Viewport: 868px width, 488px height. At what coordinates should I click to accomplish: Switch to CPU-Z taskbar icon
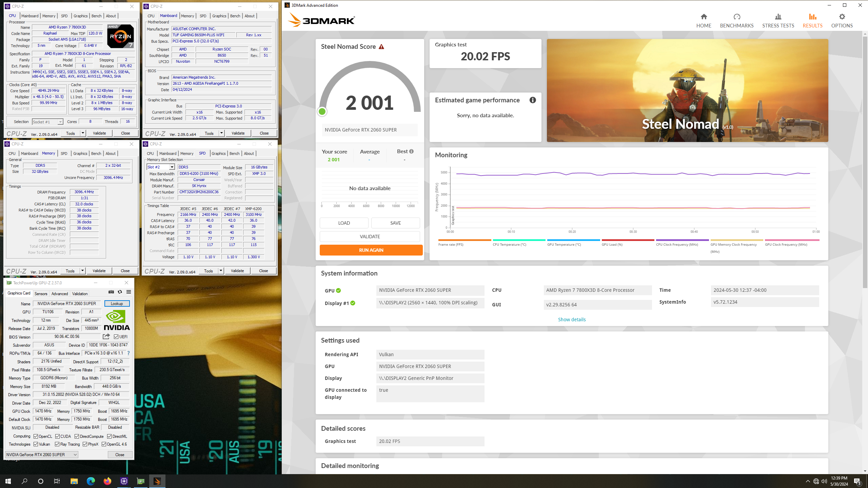tap(124, 481)
